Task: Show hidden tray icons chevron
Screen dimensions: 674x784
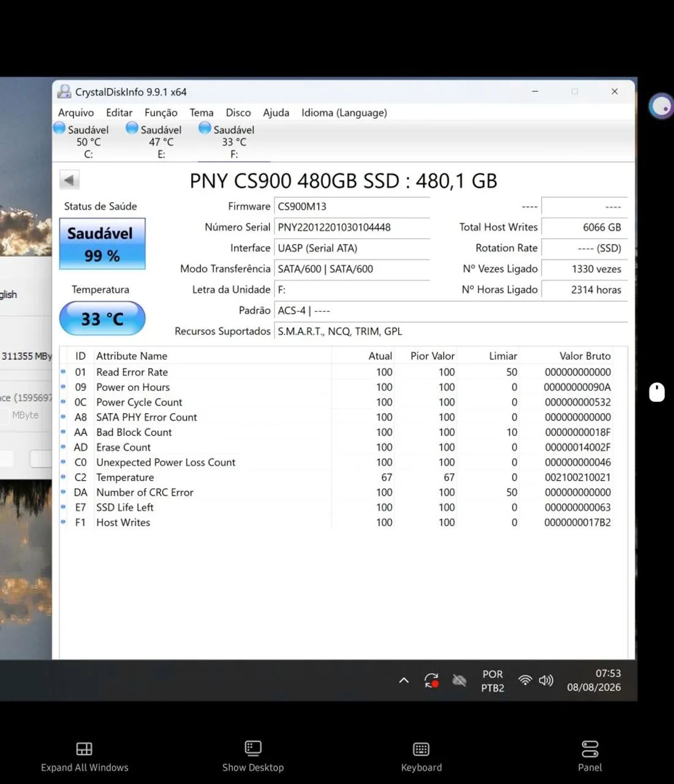Action: (x=404, y=680)
